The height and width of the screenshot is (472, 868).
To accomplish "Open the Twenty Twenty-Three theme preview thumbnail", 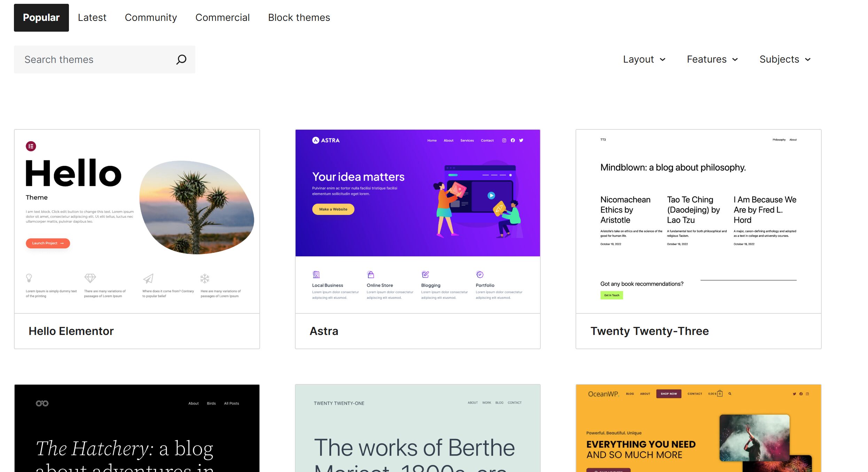I will click(698, 222).
